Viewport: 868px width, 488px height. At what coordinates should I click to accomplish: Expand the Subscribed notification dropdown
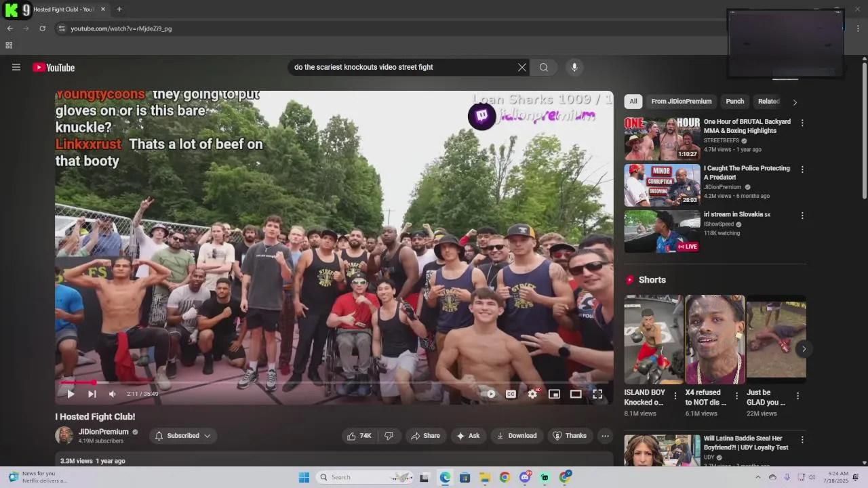click(x=182, y=436)
